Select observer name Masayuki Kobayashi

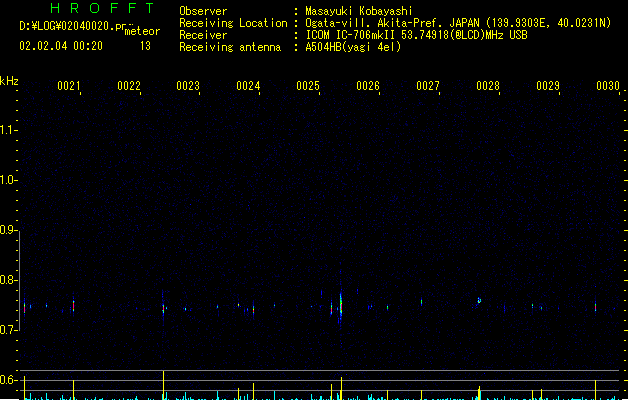pos(359,11)
